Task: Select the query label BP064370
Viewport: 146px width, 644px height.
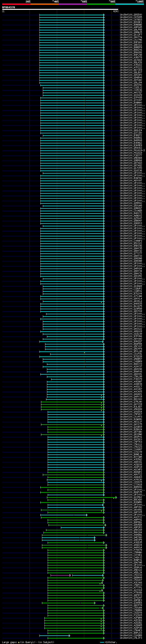Action: (8, 8)
